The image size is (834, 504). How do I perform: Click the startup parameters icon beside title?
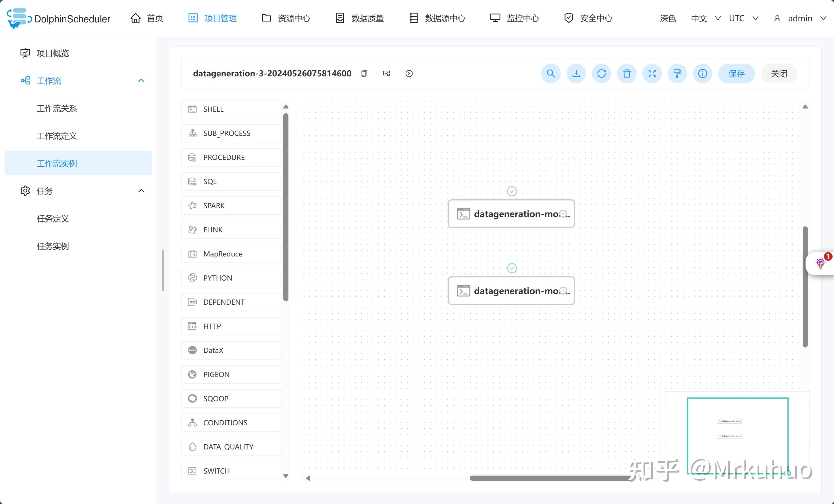click(409, 74)
